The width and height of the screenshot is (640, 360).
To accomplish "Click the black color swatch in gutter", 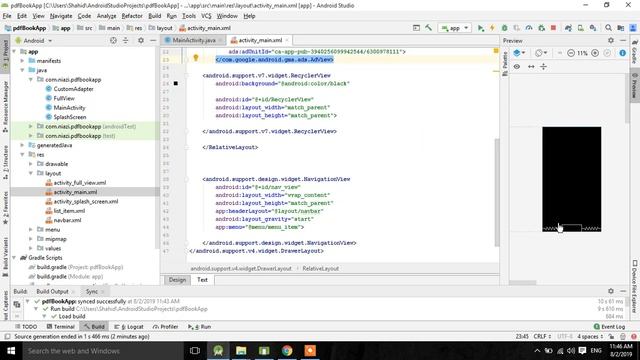I will coord(176,83).
